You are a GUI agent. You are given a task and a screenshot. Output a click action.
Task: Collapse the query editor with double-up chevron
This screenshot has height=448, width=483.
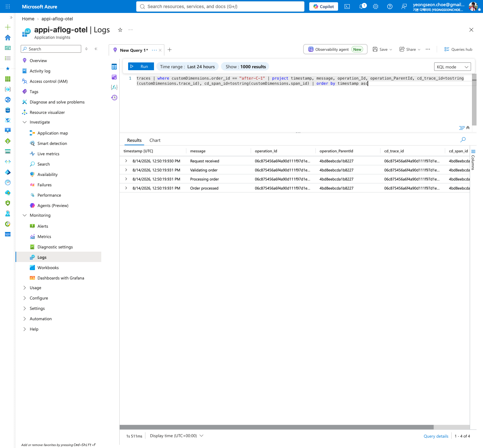[468, 128]
